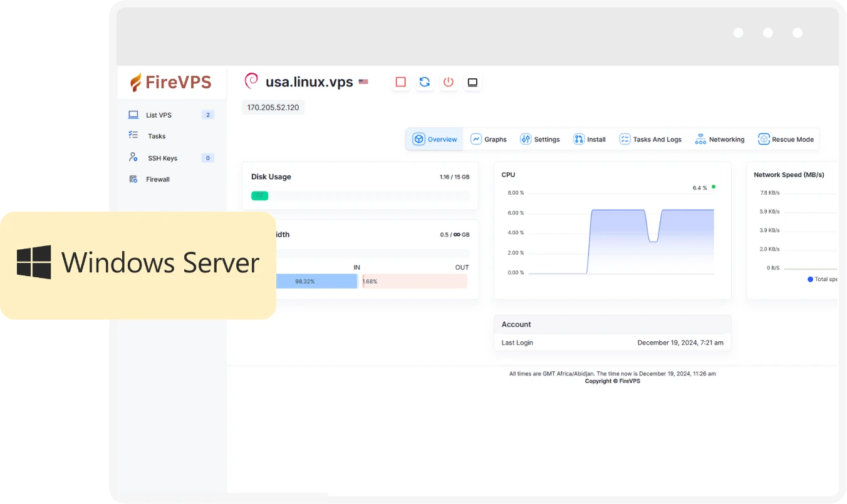Restart the VPS with the blue refresh icon
The image size is (847, 504).
[x=425, y=82]
